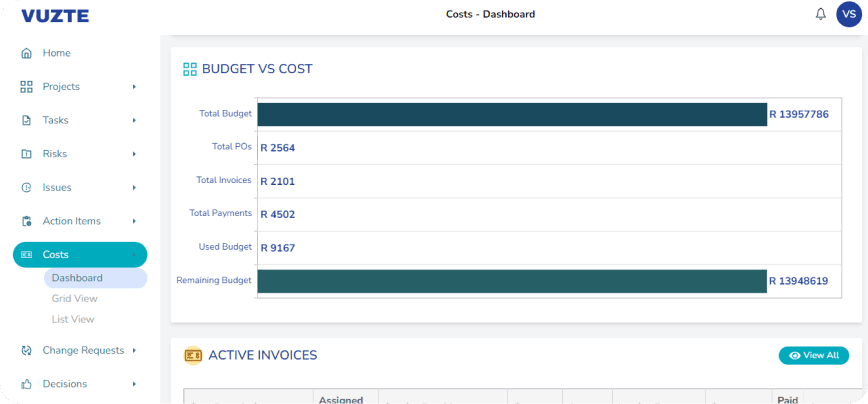This screenshot has height=404, width=868.
Task: Click the Decisions thumbs-up icon
Action: [26, 384]
